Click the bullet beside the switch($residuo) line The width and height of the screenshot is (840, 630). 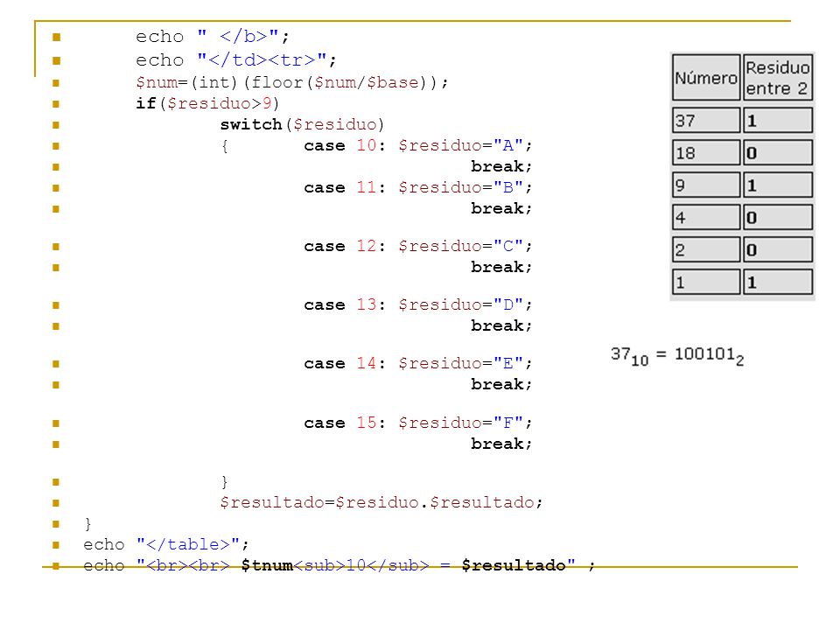click(56, 125)
